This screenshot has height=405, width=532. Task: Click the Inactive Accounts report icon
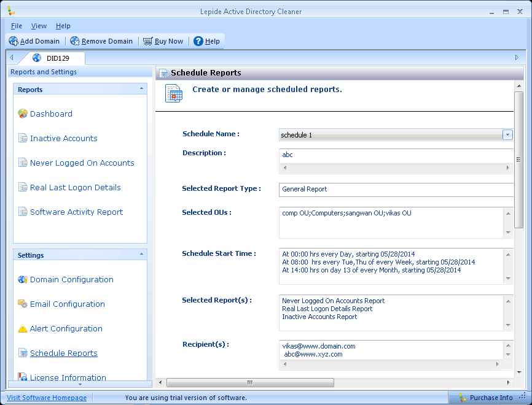click(23, 138)
